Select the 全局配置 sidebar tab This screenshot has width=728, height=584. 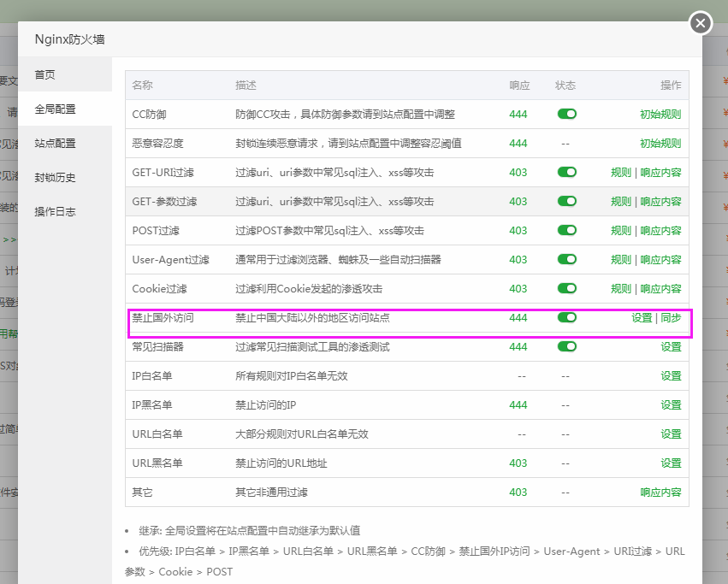[x=65, y=109]
